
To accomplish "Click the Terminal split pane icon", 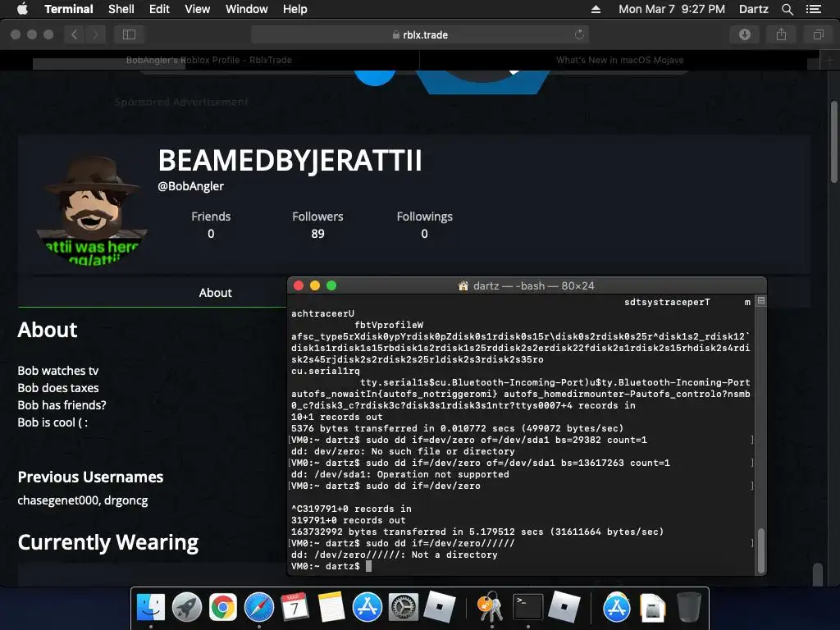I will [x=760, y=301].
